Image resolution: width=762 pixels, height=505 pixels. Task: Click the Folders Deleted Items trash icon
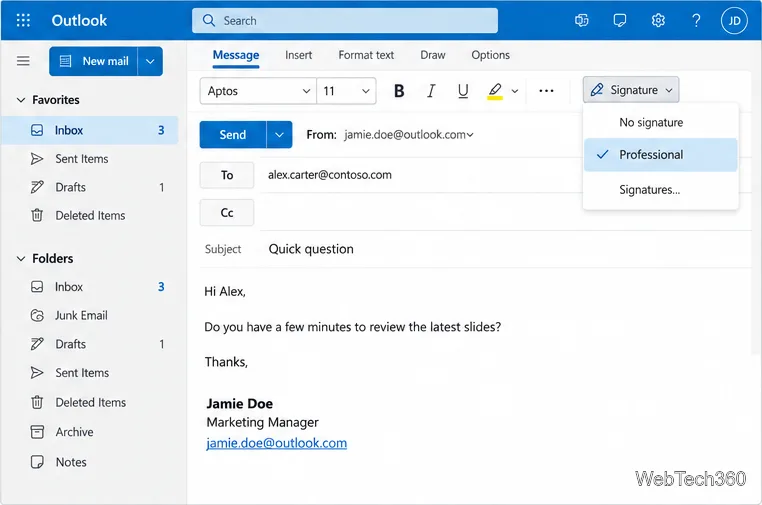tap(37, 402)
